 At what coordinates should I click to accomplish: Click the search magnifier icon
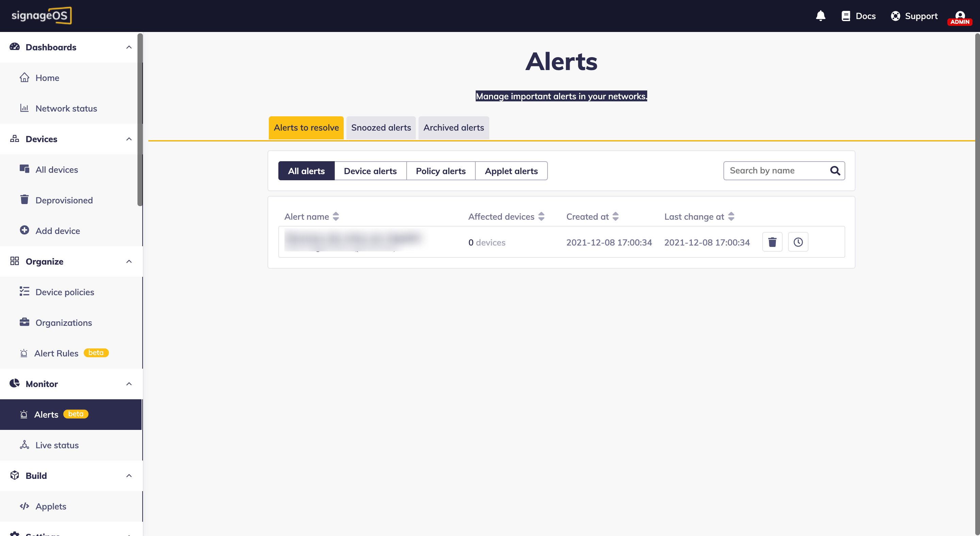[x=835, y=171]
